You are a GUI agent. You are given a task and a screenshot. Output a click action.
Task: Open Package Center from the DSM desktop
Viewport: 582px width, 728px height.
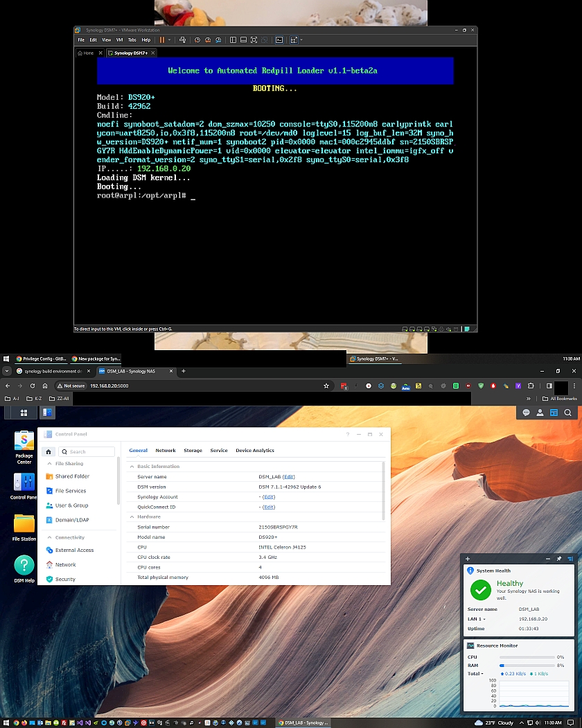(24, 442)
